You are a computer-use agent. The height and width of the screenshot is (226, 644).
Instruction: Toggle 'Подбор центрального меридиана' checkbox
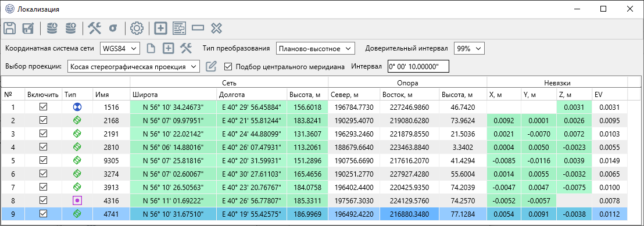[x=228, y=66]
